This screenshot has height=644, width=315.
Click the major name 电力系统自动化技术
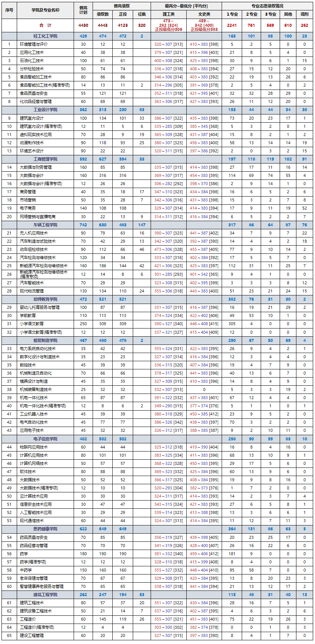click(38, 349)
